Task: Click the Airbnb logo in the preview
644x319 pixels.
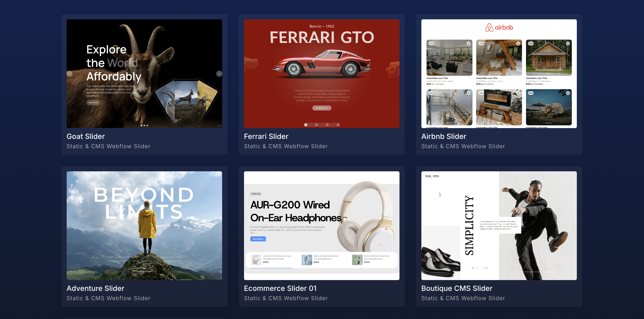Action: point(499,27)
